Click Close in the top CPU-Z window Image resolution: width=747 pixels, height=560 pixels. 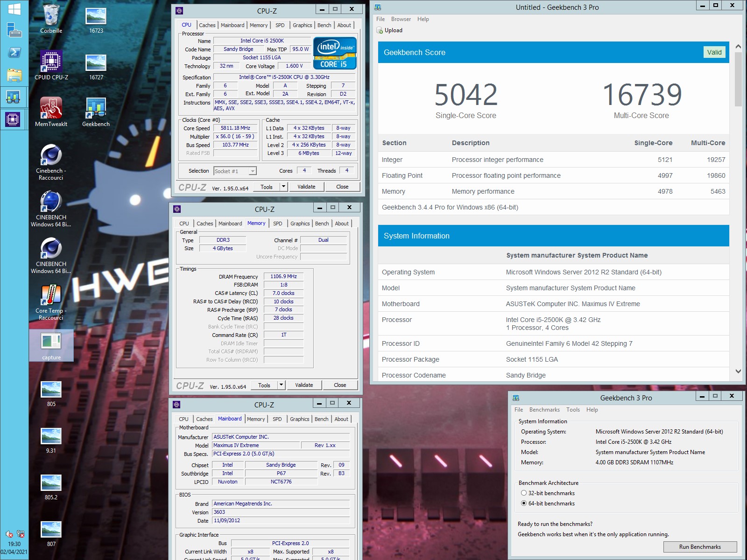342,187
